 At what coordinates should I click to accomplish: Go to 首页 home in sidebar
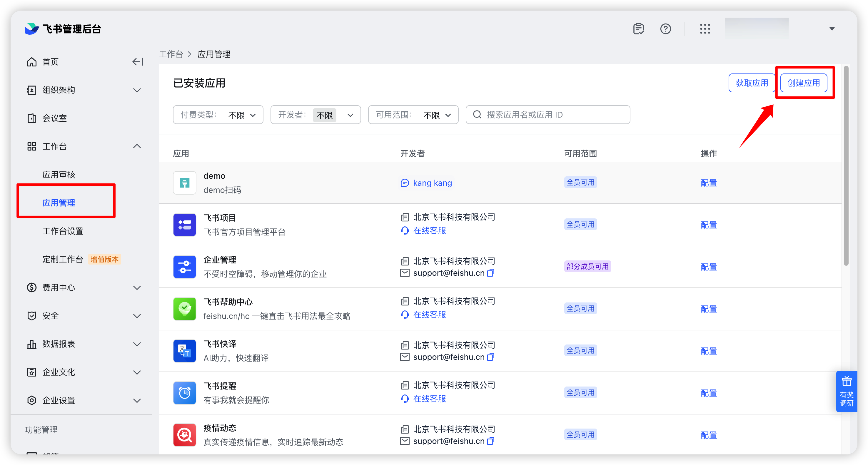point(51,62)
